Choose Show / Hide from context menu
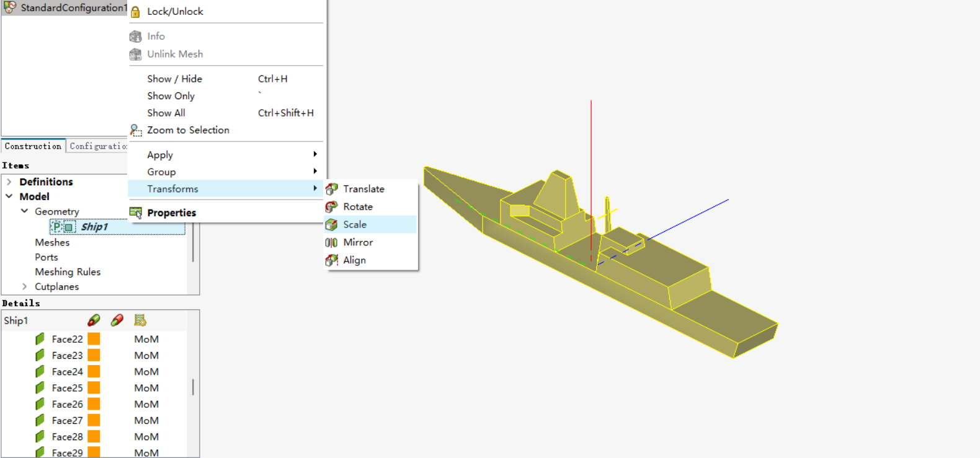 point(174,79)
